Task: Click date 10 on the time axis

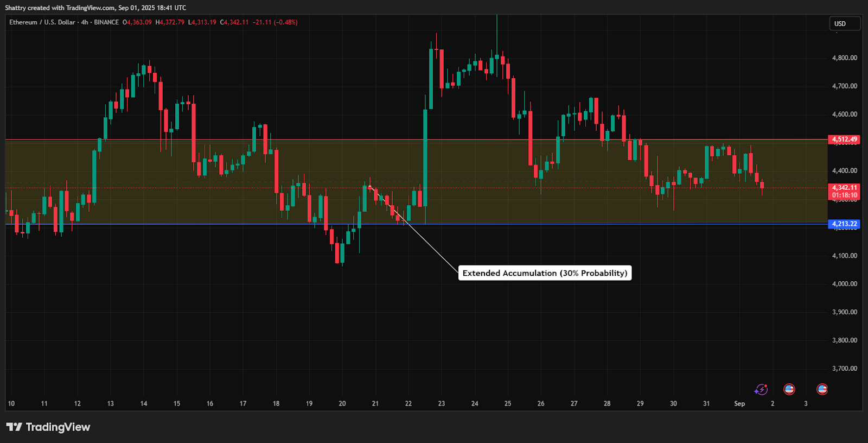Action: point(11,403)
